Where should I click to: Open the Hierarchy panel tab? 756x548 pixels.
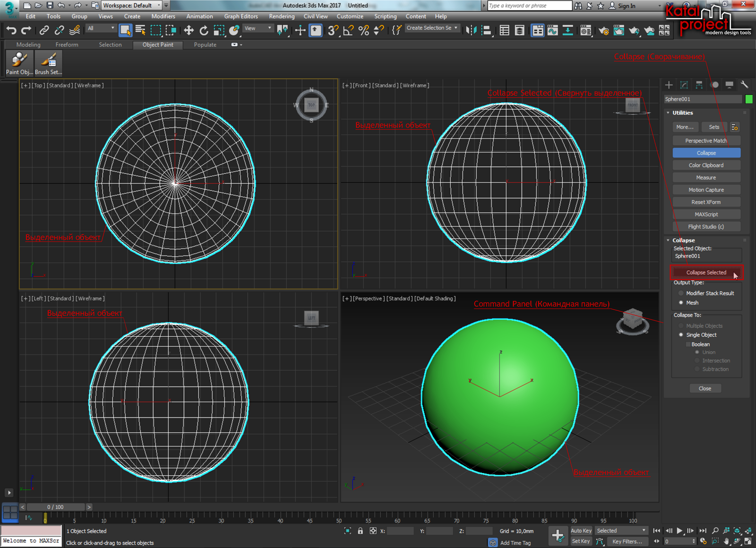tap(699, 85)
